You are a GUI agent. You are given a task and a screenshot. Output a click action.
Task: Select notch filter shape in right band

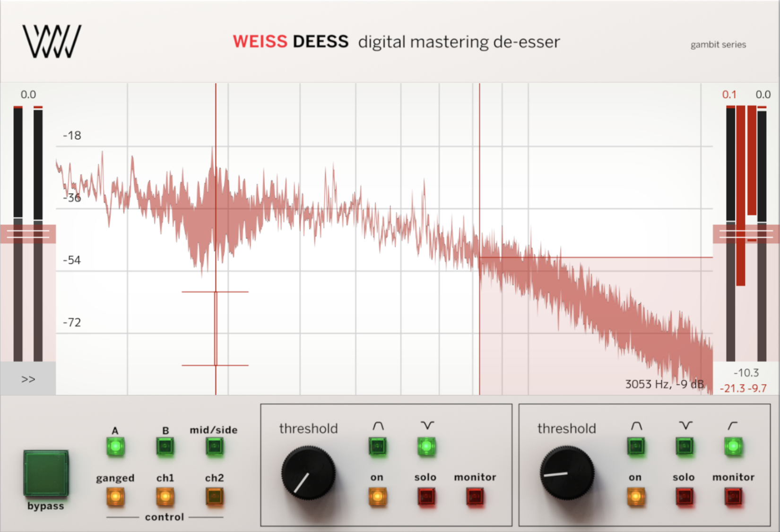685,446
